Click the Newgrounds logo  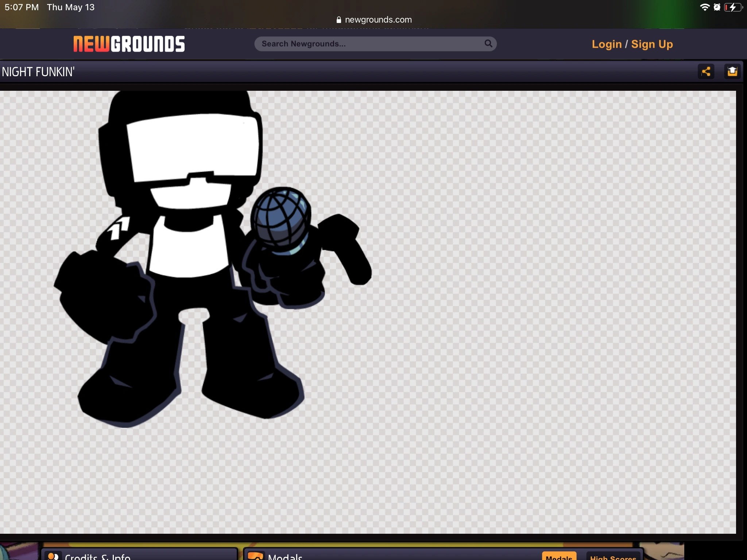[x=129, y=44]
